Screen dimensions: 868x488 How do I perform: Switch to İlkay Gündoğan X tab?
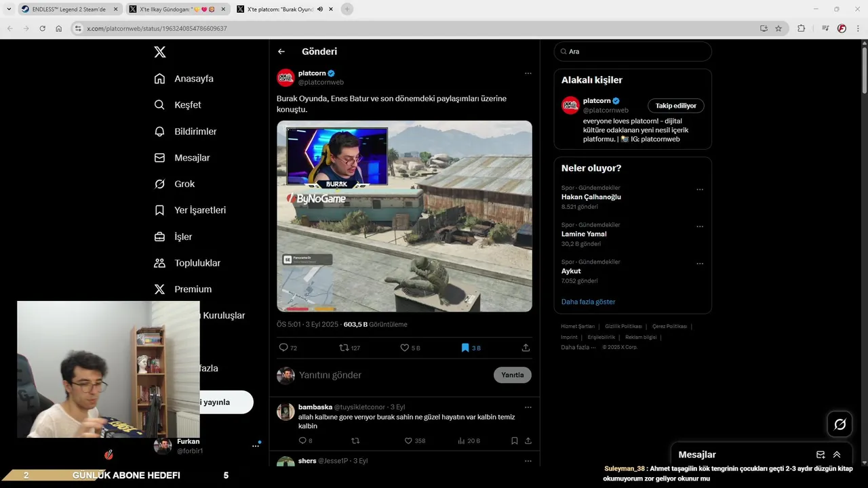coord(178,9)
